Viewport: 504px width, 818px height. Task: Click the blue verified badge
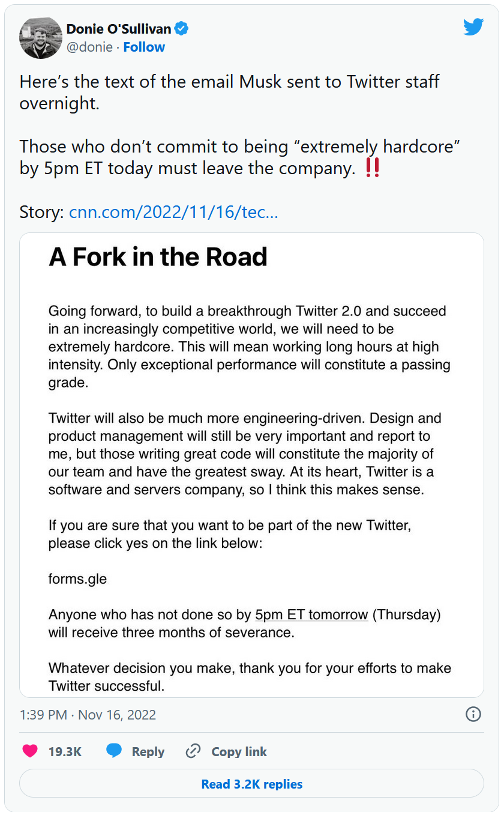tap(181, 28)
